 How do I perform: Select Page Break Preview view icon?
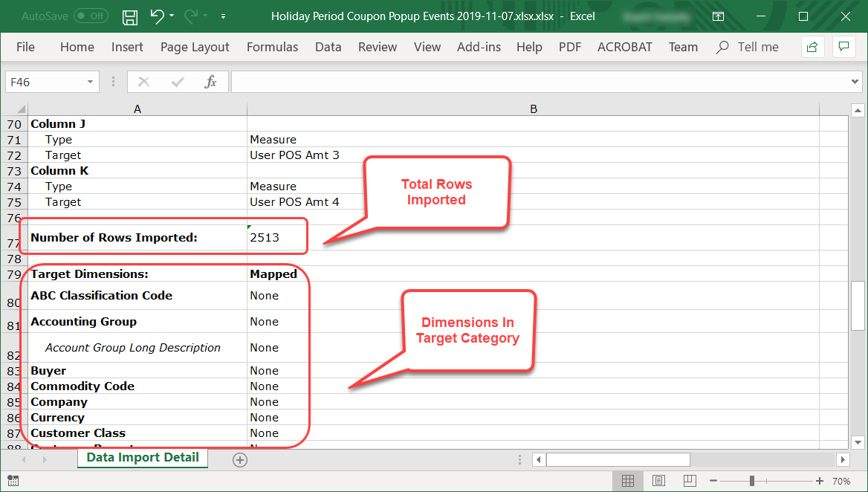689,481
